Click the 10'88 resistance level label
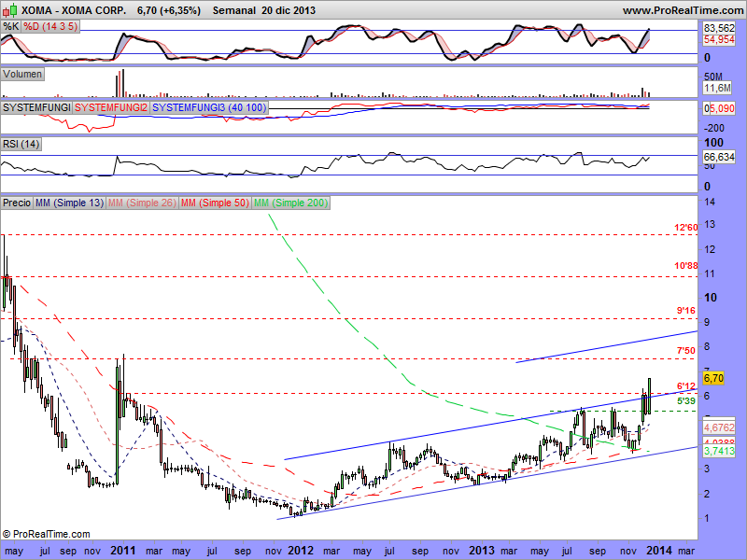The height and width of the screenshot is (560, 747). (x=686, y=266)
